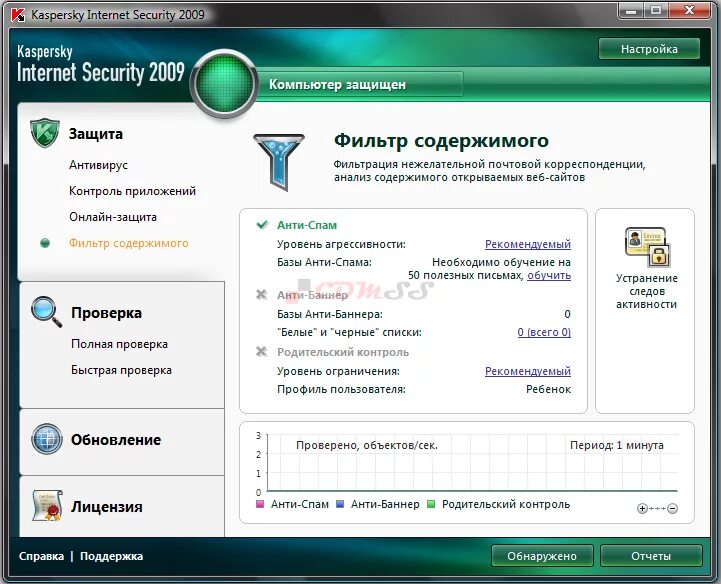Screen dimensions: 721x584
Task: Click the Kaspersky logo in title bar
Action: [18, 15]
